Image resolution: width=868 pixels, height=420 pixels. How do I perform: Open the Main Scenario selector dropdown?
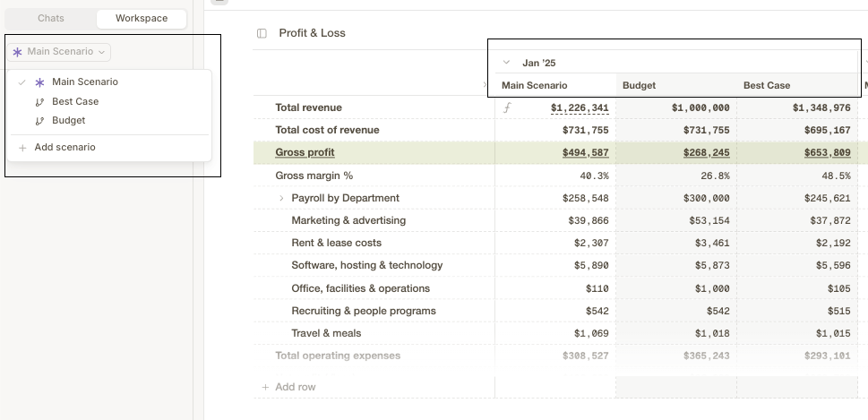tap(59, 52)
